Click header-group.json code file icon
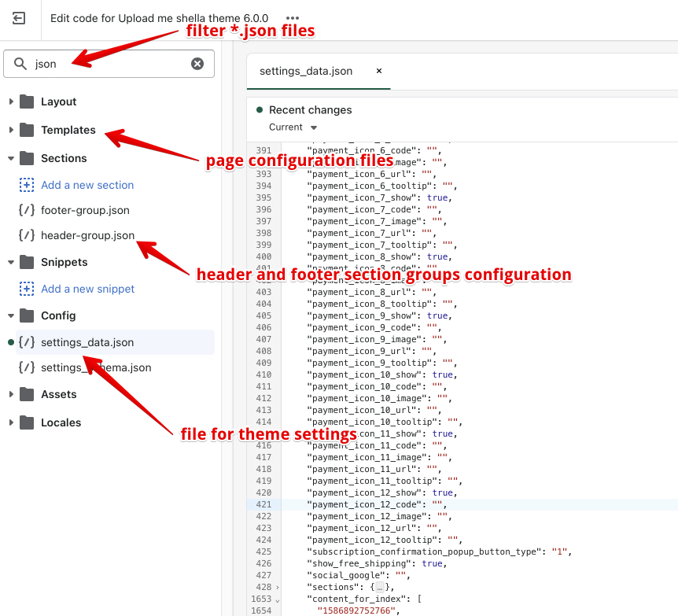The width and height of the screenshot is (678, 616). pos(27,235)
